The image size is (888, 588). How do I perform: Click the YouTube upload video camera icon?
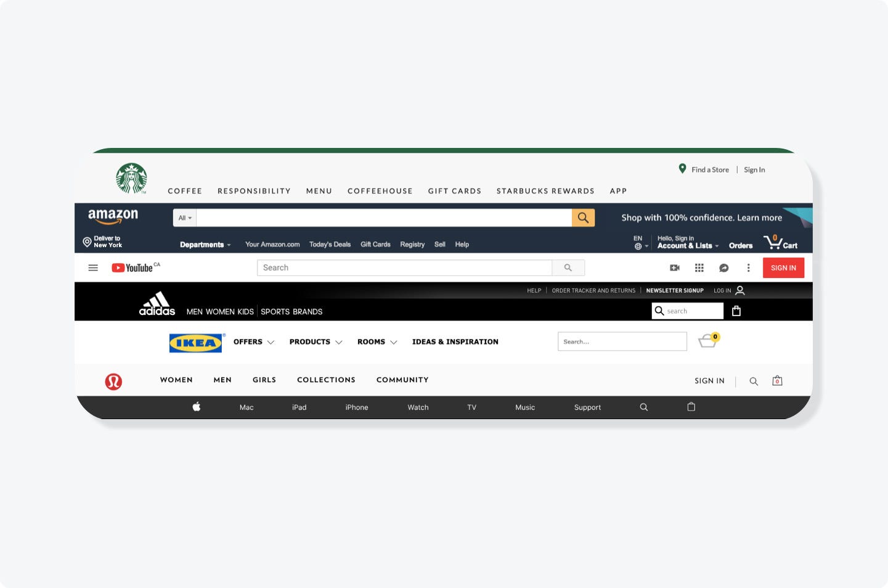tap(675, 267)
